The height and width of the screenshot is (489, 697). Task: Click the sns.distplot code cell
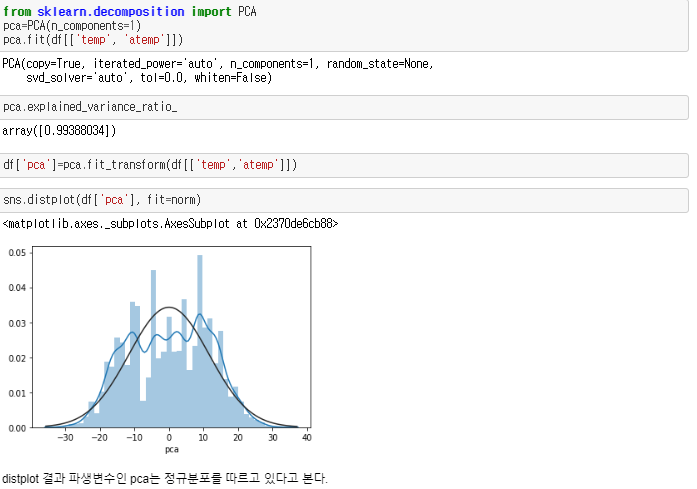pos(344,200)
